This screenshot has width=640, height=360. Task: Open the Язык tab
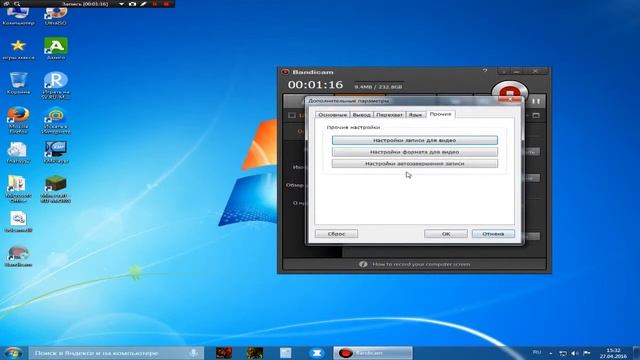[x=416, y=115]
